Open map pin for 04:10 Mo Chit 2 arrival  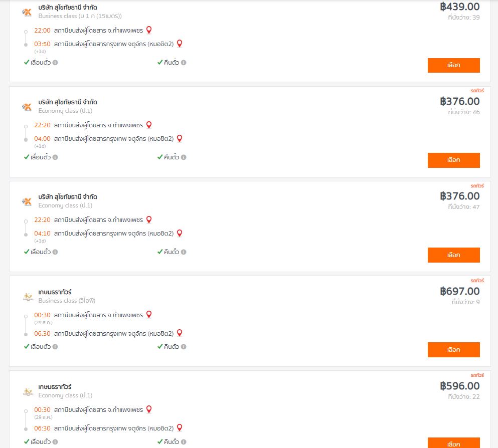(x=180, y=233)
